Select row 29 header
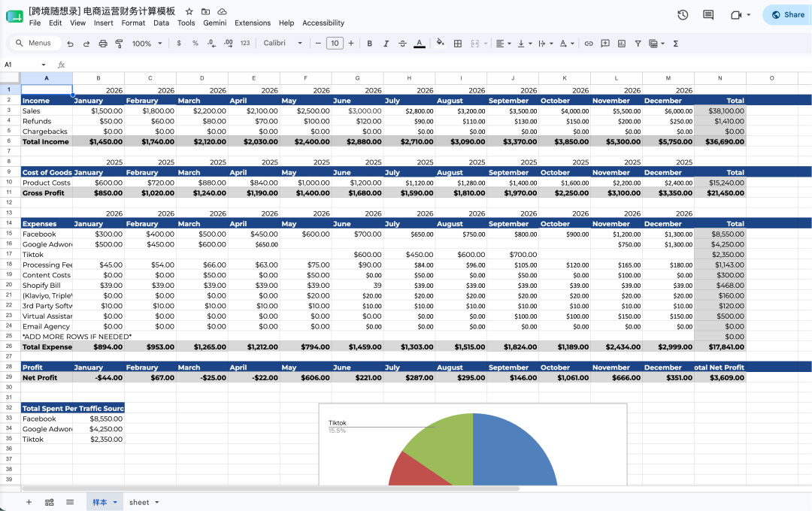Screen dimensions: 812x511 coord(9,377)
